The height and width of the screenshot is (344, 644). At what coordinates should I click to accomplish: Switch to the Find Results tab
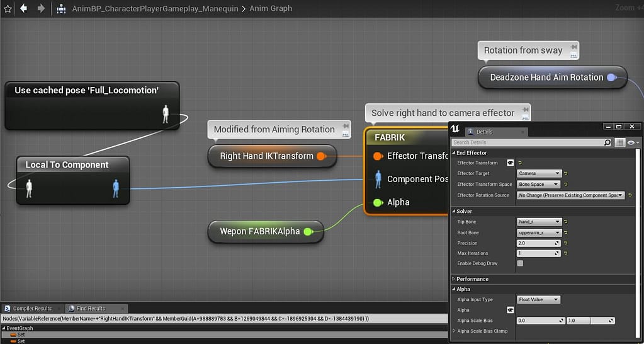coord(91,309)
